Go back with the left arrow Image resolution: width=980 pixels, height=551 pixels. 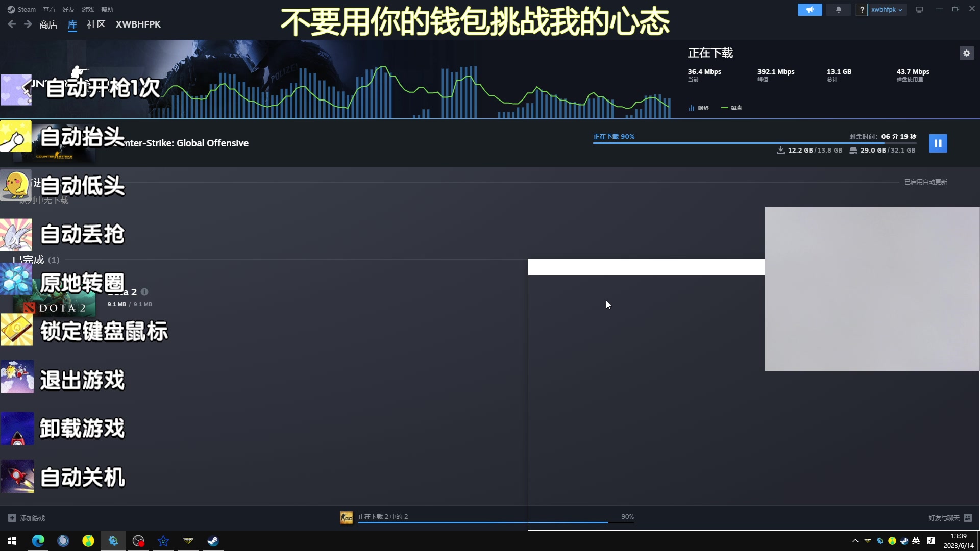(x=12, y=24)
